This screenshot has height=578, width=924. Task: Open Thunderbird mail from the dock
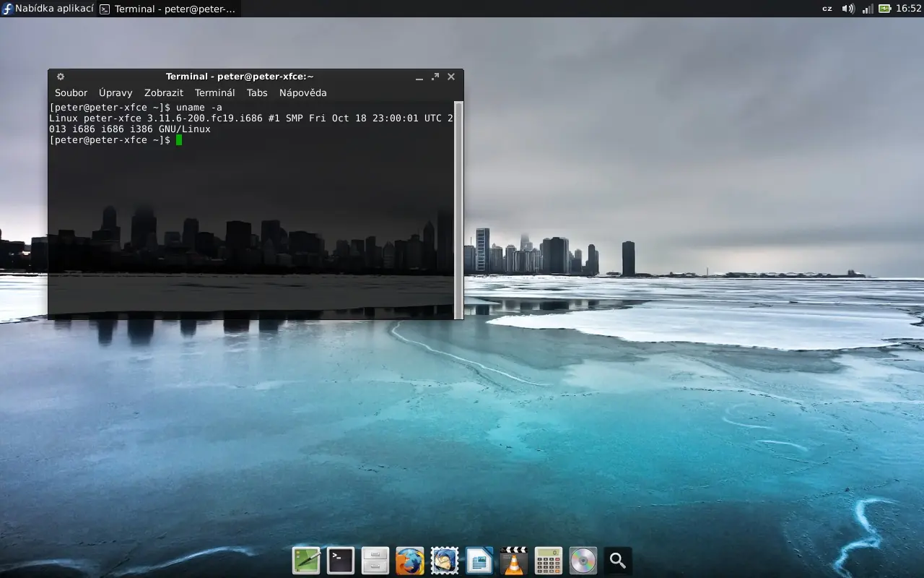pyautogui.click(x=445, y=561)
